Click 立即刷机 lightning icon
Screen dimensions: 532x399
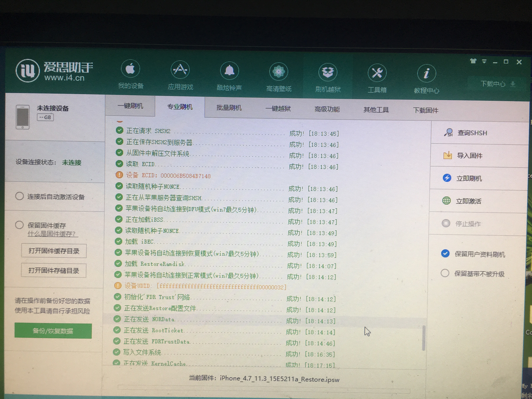click(x=447, y=178)
